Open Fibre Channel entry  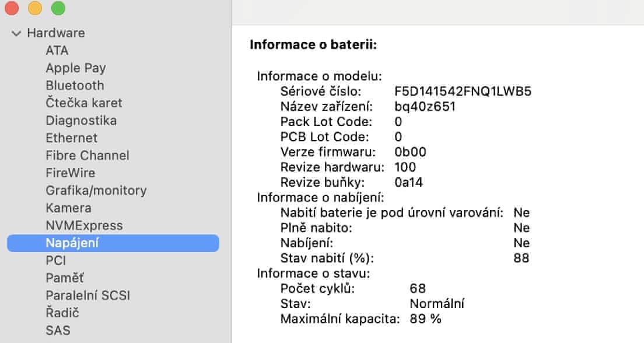click(87, 156)
